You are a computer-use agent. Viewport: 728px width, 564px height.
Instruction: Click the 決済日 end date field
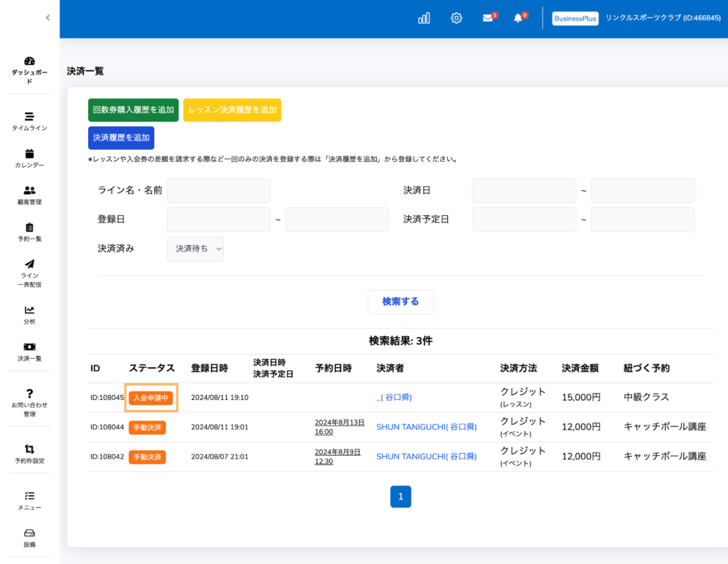pyautogui.click(x=643, y=190)
